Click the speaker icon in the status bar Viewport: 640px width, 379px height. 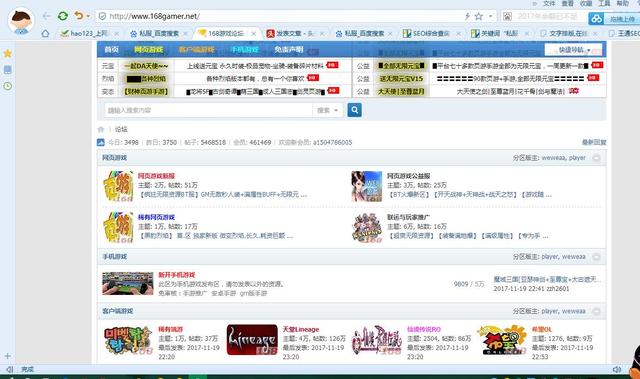(x=617, y=369)
